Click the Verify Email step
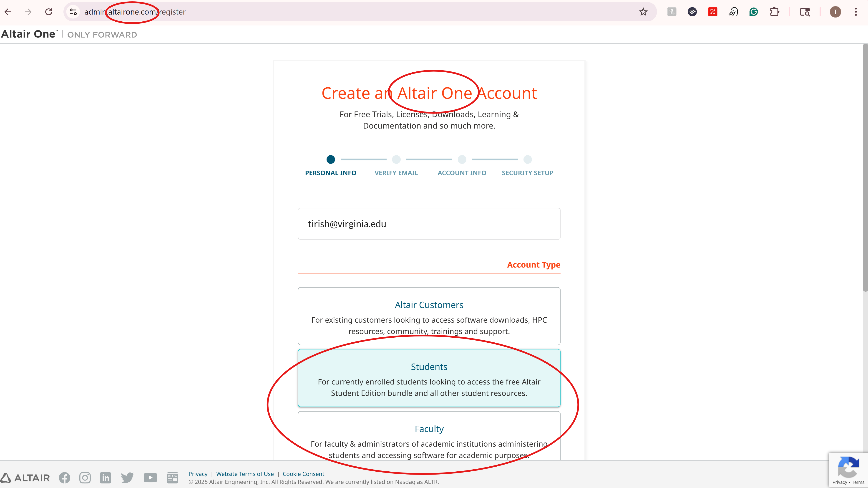 [396, 173]
